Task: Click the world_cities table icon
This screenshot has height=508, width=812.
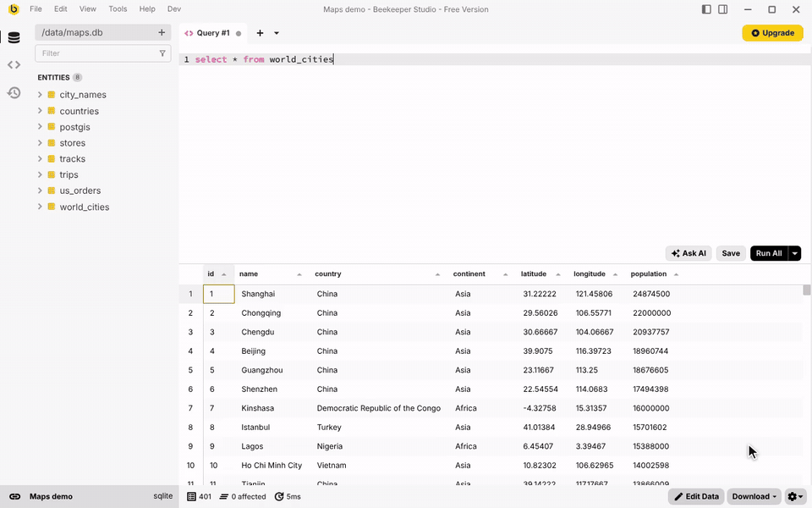Action: pyautogui.click(x=52, y=207)
